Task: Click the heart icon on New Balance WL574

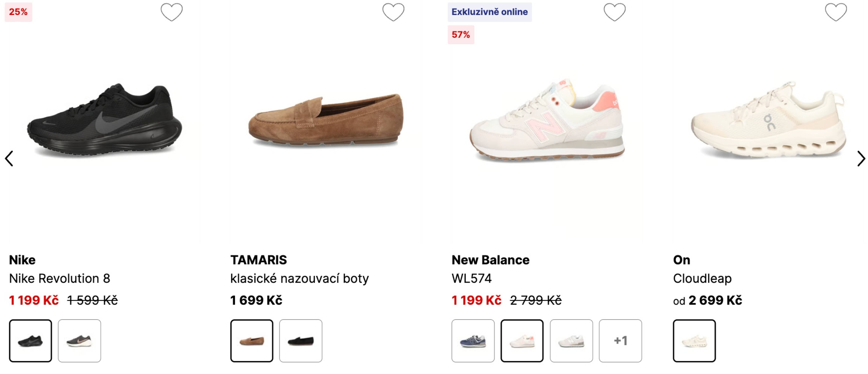Action: [x=614, y=13]
